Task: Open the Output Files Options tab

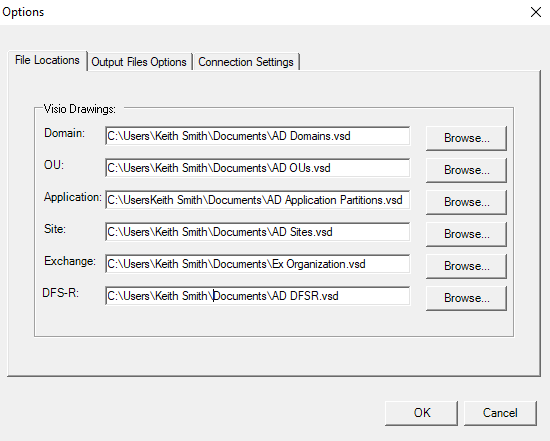Action: (139, 62)
